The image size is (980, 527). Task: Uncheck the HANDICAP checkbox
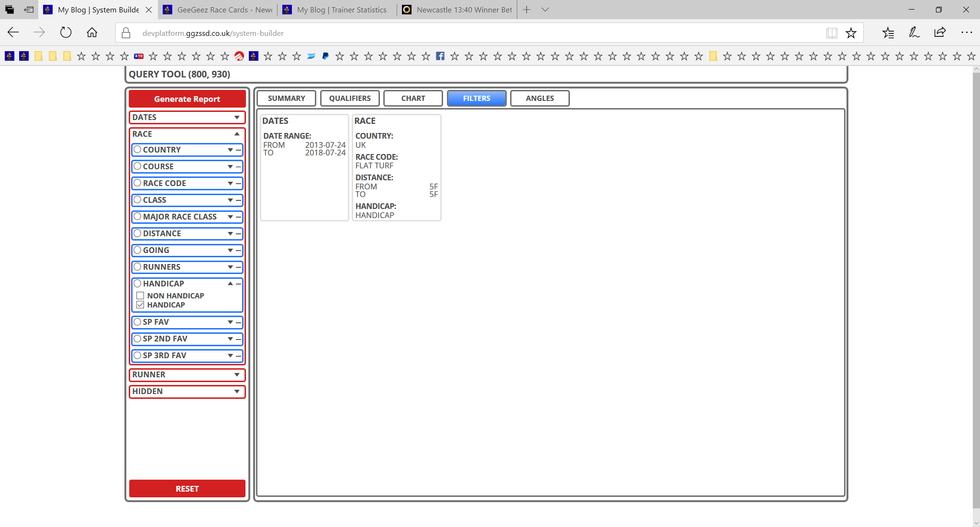click(x=140, y=305)
